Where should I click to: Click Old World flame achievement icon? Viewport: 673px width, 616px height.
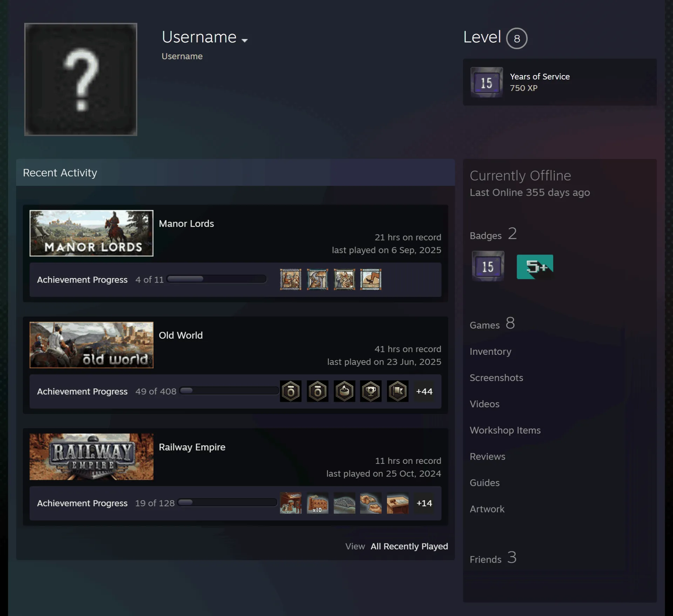tap(344, 391)
